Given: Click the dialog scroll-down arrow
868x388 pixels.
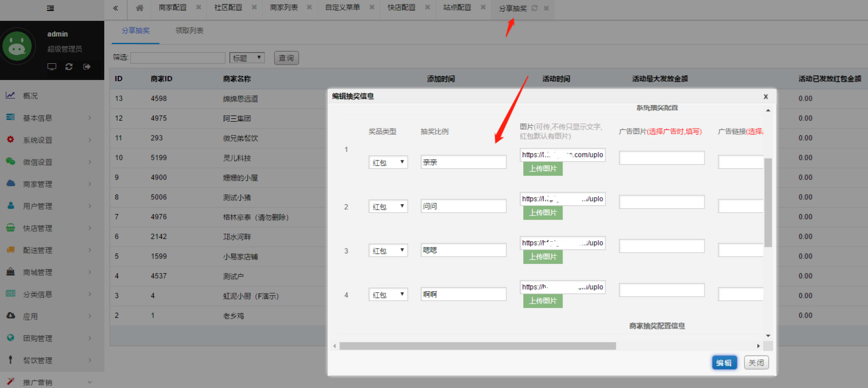Looking at the screenshot, I should coord(768,336).
